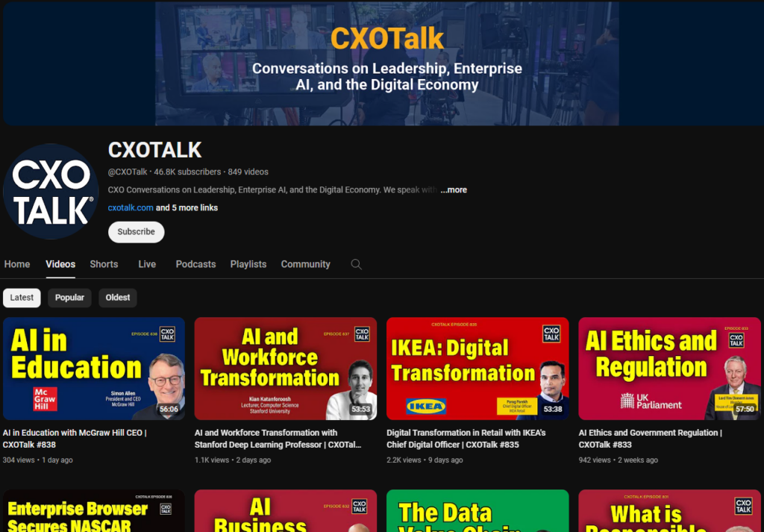764x532 pixels.
Task: Click the @CXOTalk handle text
Action: pyautogui.click(x=128, y=172)
